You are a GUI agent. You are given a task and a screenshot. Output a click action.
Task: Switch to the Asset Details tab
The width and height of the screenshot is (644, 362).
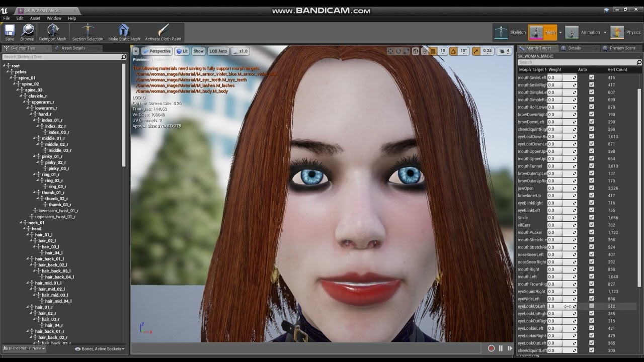click(73, 48)
